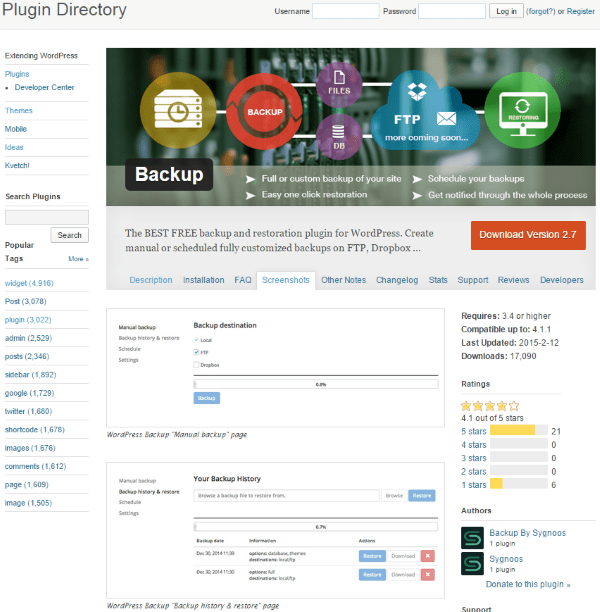Click the yellow scheduled backup server icon
The image size is (600, 612).
[x=178, y=110]
